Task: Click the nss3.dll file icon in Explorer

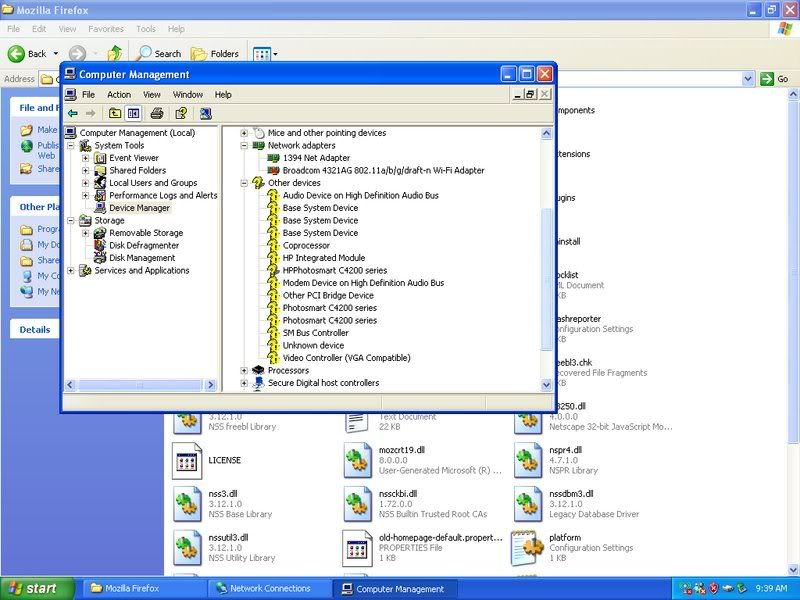Action: click(187, 504)
